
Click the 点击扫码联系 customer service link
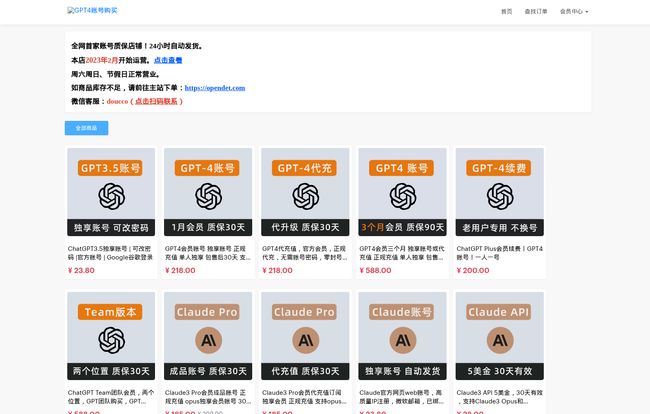156,101
